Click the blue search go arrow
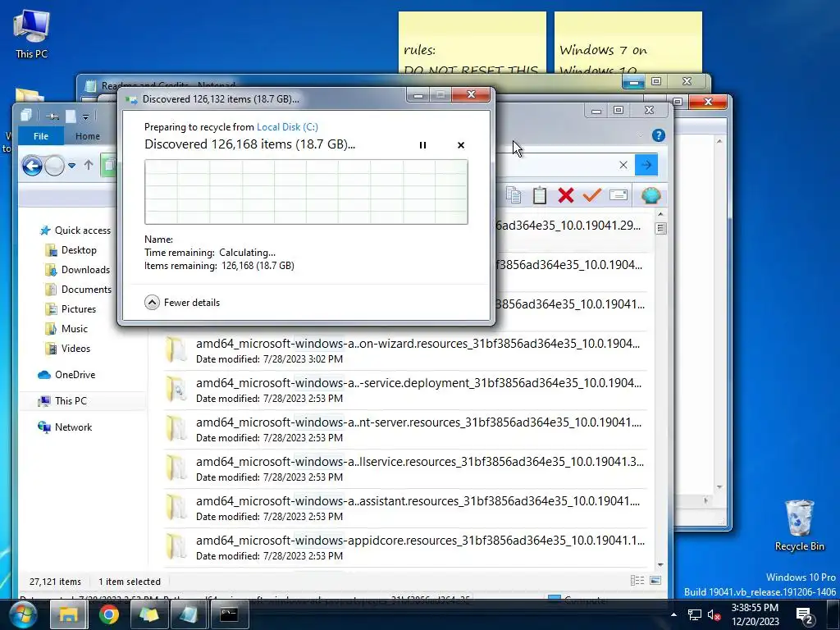Image resolution: width=840 pixels, height=630 pixels. pyautogui.click(x=646, y=165)
